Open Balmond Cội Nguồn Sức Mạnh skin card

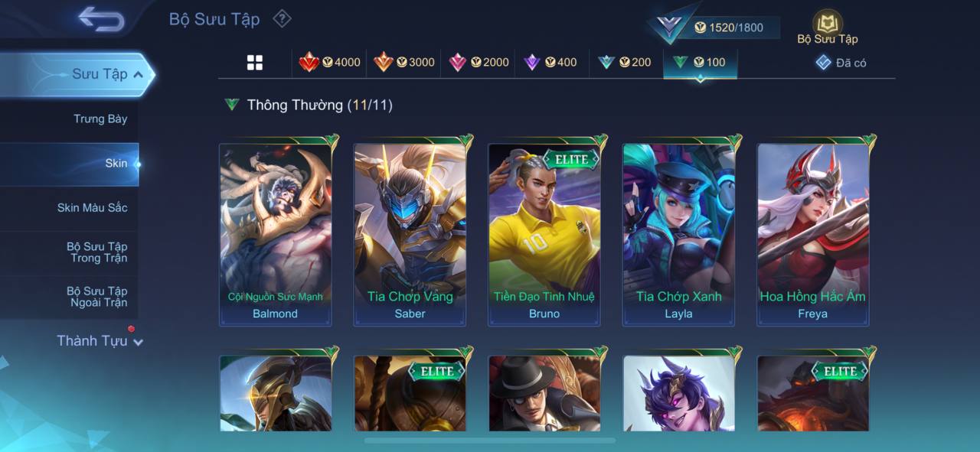(x=275, y=232)
